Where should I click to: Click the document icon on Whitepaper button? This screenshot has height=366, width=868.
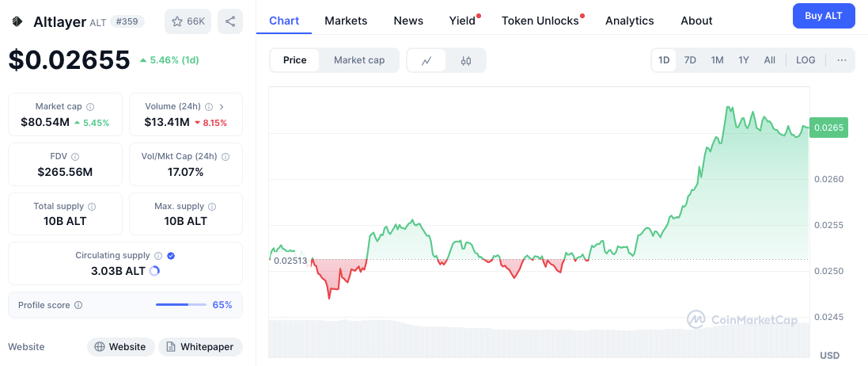170,347
